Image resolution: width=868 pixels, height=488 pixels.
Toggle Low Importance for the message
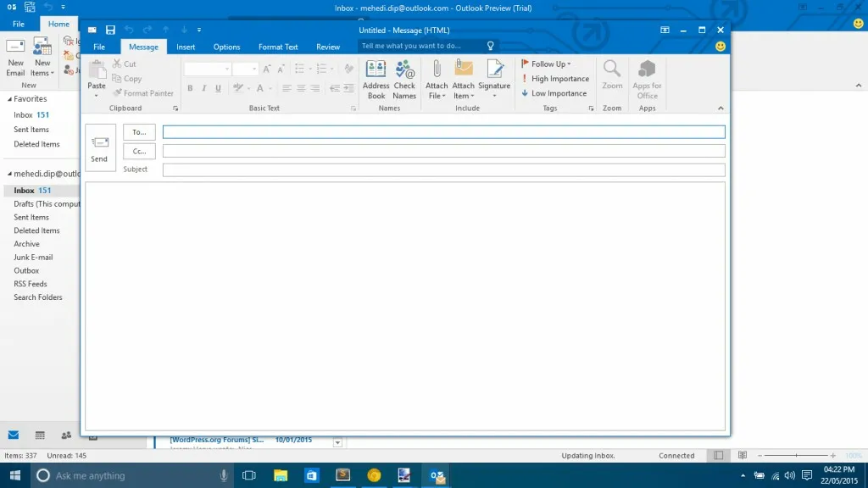pyautogui.click(x=554, y=93)
